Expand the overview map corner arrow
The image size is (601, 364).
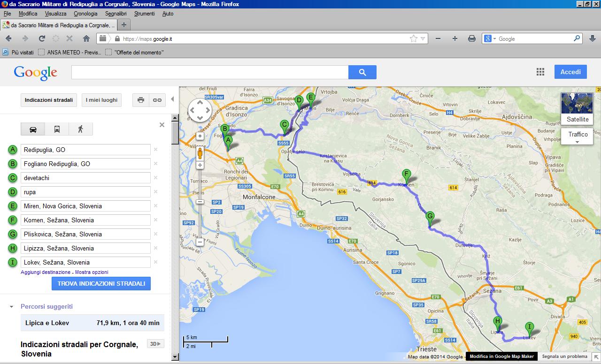(596, 357)
